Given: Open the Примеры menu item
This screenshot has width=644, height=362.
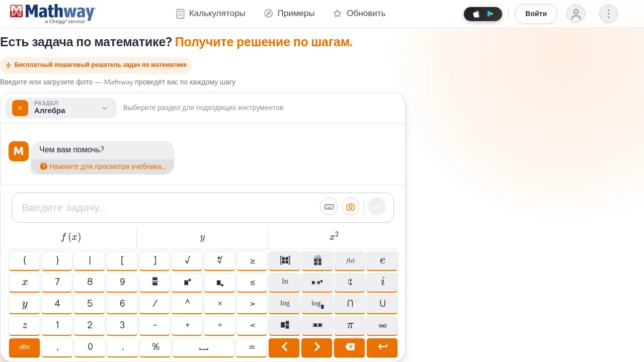Looking at the screenshot, I should tap(289, 14).
